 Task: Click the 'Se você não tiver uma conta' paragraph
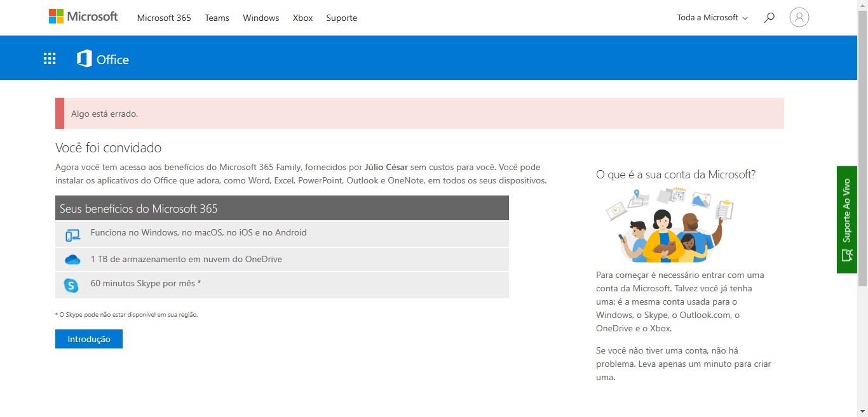684,364
